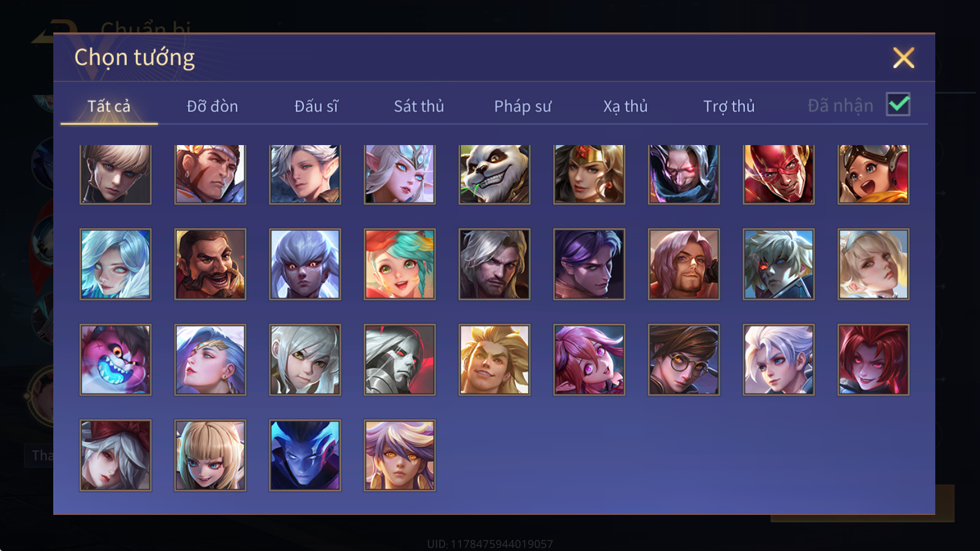The width and height of the screenshot is (980, 551).
Task: Select the pink grinning cat hero
Action: 115,359
